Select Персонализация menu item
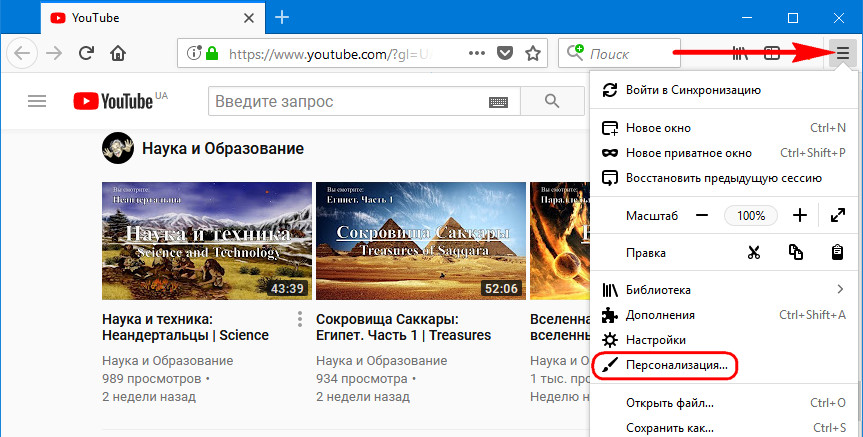 [677, 366]
